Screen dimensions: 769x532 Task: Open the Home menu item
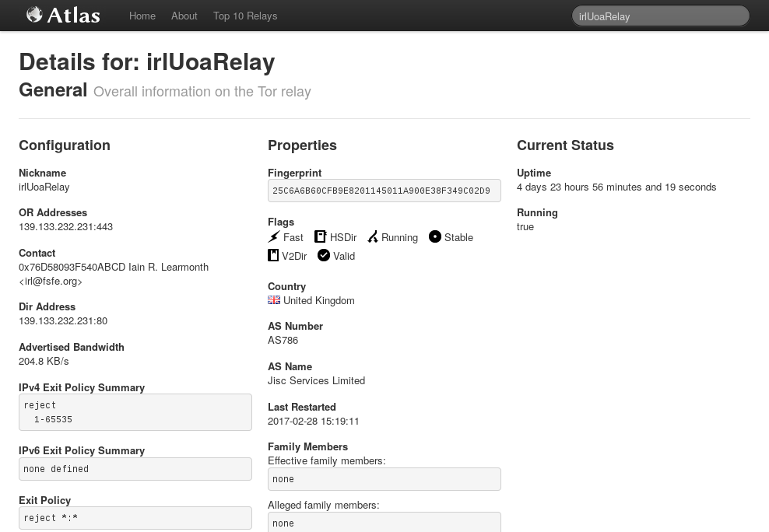pos(142,16)
